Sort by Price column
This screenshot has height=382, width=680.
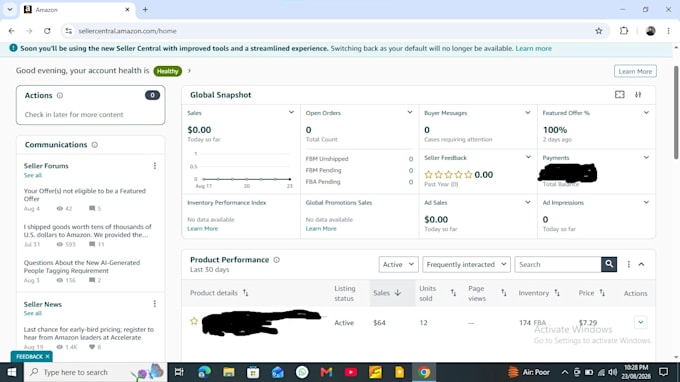click(602, 293)
